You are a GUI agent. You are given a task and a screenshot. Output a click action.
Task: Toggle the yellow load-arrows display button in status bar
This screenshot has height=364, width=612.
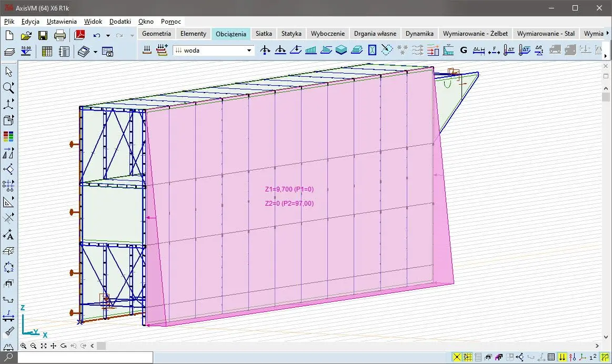(562, 358)
